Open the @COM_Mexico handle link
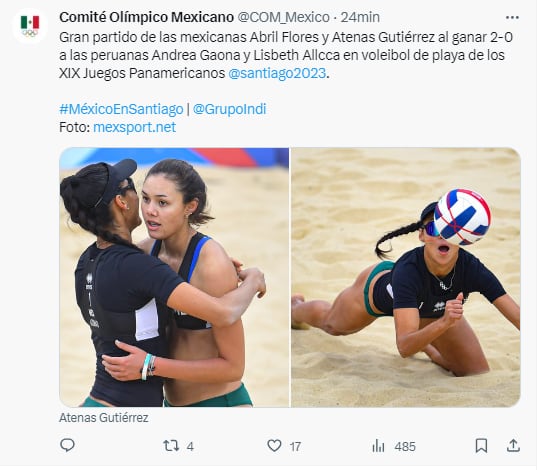Viewport: 548px width, 470px height. coord(284,17)
